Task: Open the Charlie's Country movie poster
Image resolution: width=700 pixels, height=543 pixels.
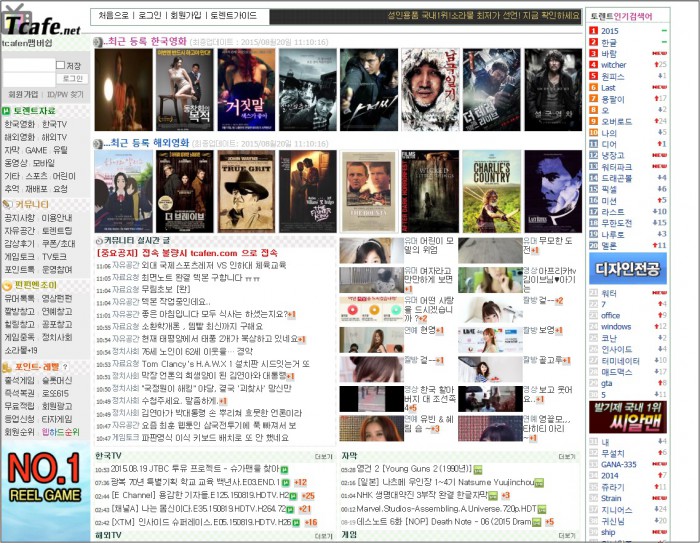Action: tap(492, 192)
